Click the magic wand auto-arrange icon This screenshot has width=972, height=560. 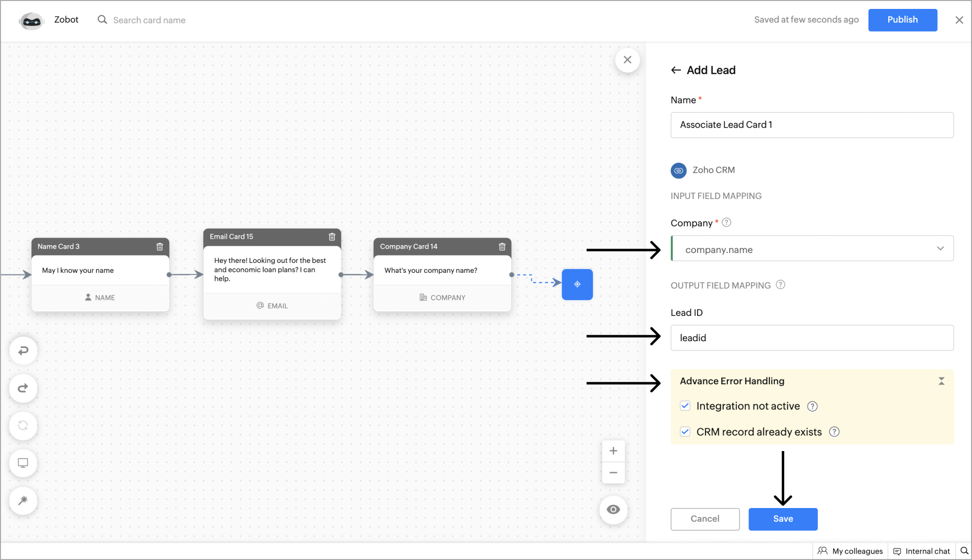[23, 501]
